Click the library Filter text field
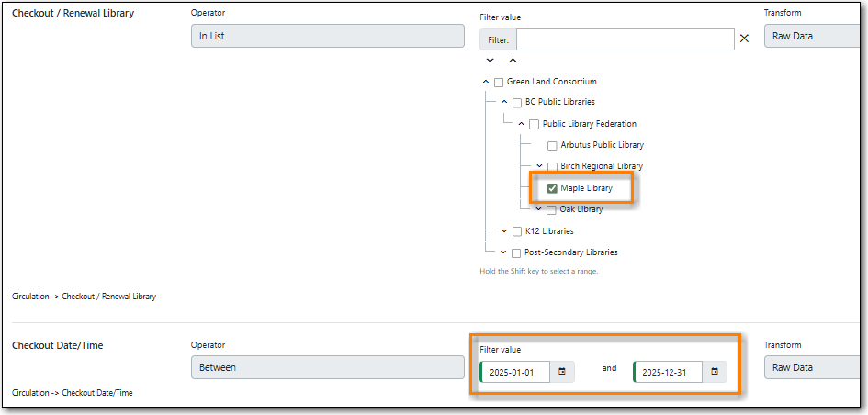 (x=625, y=39)
